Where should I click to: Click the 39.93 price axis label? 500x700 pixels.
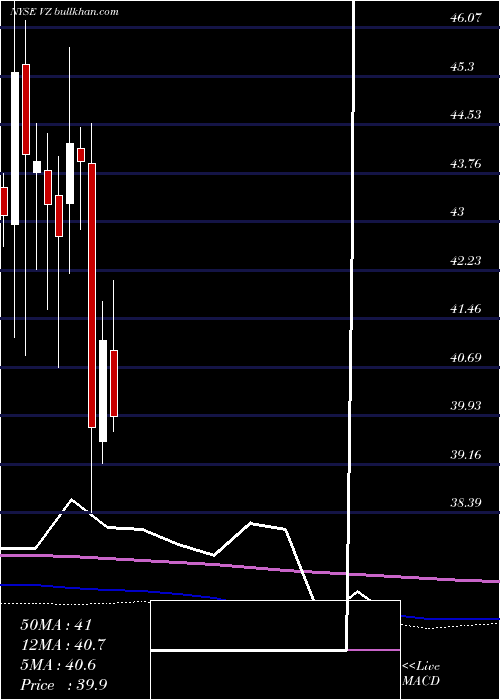pyautogui.click(x=467, y=406)
